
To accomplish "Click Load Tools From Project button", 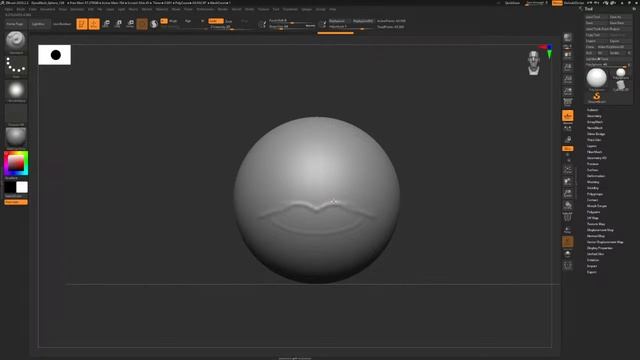I will (608, 29).
